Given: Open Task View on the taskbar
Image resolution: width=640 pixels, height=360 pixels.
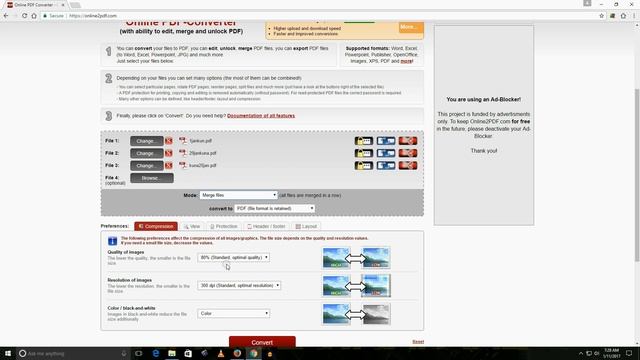Looking at the screenshot, I should click(139, 353).
